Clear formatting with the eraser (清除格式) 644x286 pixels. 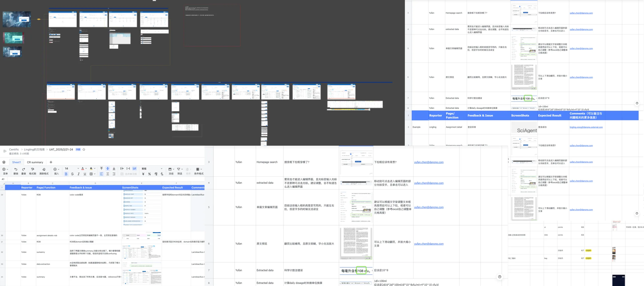(44, 169)
